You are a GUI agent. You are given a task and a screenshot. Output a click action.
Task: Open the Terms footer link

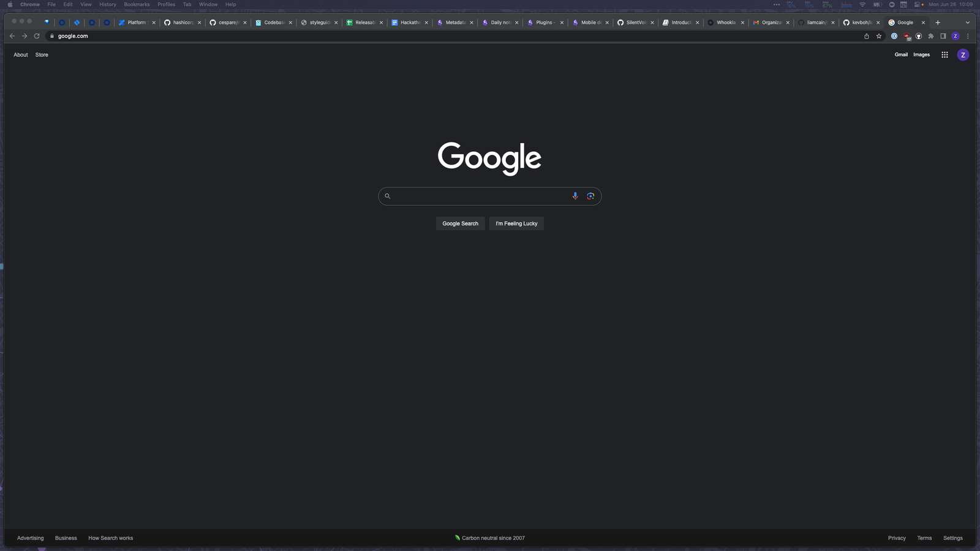(924, 538)
